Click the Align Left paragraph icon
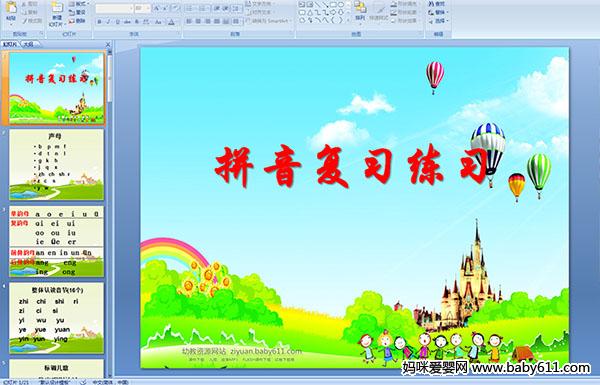Screen dimensions: 600x385 (x=189, y=21)
